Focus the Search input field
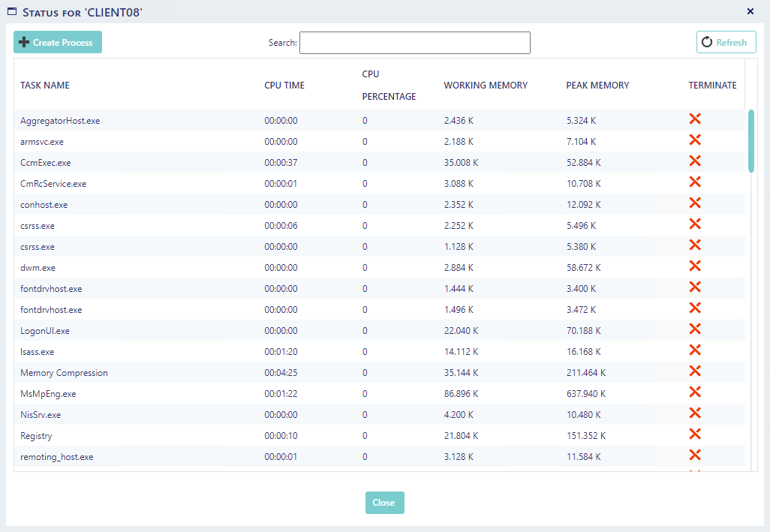 pyautogui.click(x=414, y=43)
